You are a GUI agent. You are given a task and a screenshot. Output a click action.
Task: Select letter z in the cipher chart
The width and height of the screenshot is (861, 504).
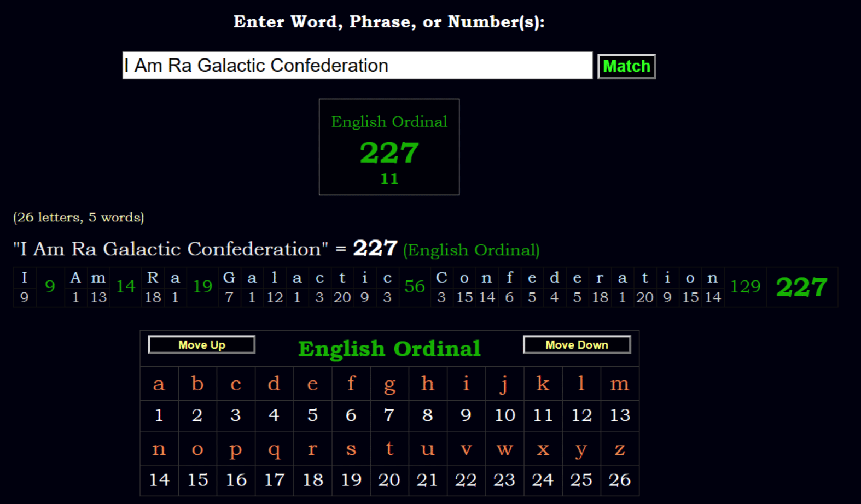pos(619,449)
